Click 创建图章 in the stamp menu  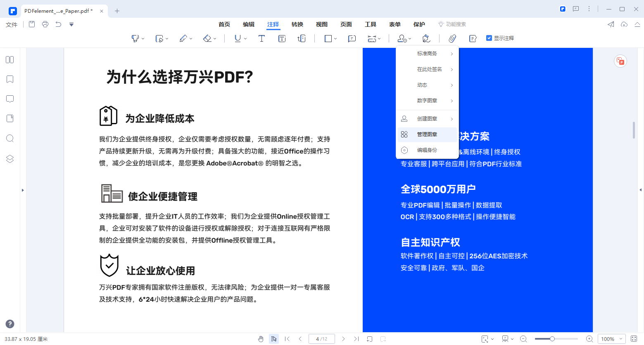427,118
